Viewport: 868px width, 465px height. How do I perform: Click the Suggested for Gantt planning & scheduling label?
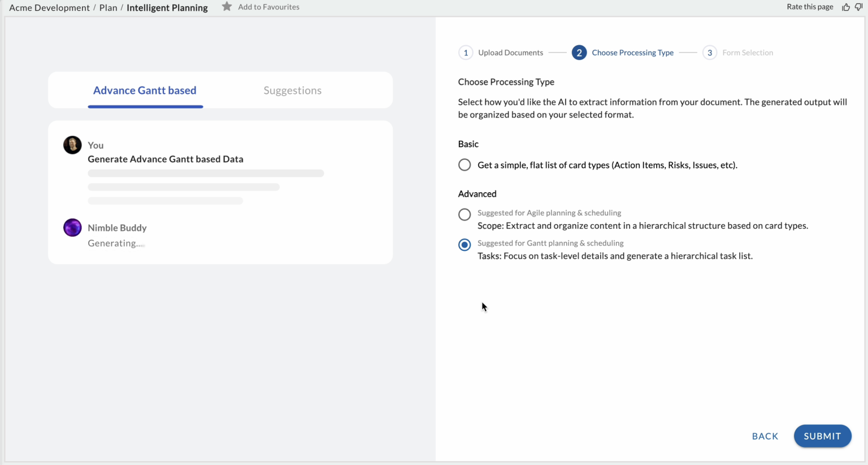(x=550, y=243)
